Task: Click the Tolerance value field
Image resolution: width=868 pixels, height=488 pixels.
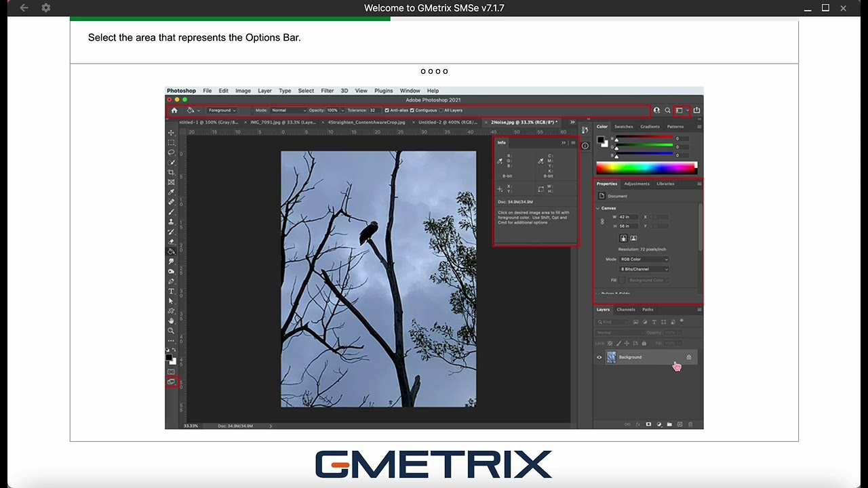Action: click(x=374, y=110)
